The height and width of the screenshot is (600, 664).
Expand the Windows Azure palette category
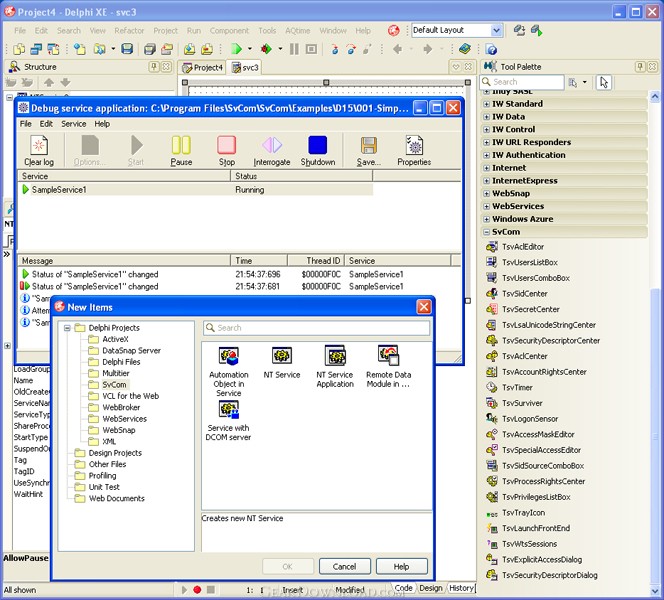click(486, 219)
